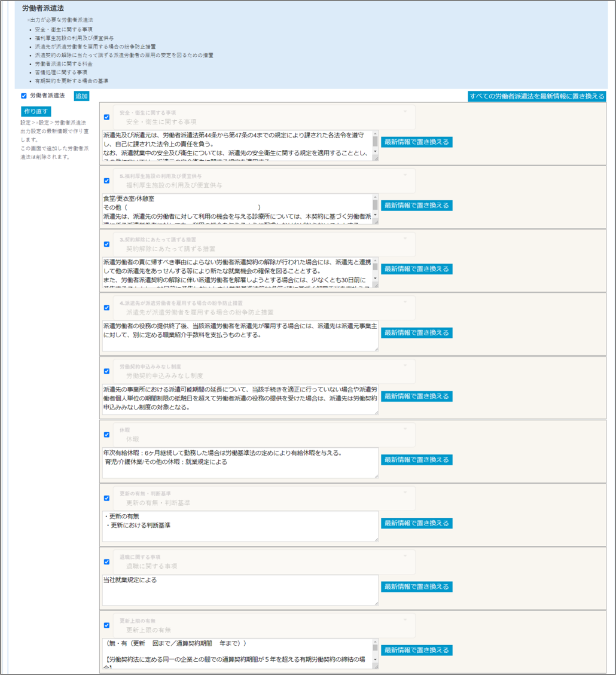Click 最新情報で置き換える for 契約解除にあたって講ずる措置
Viewport: 616px width, 675px height.
point(417,269)
